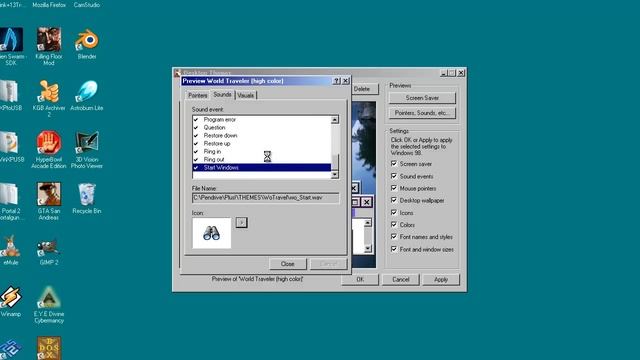The width and height of the screenshot is (640, 360).
Task: Click OK in Desktop Themes window
Action: [x=360, y=280]
